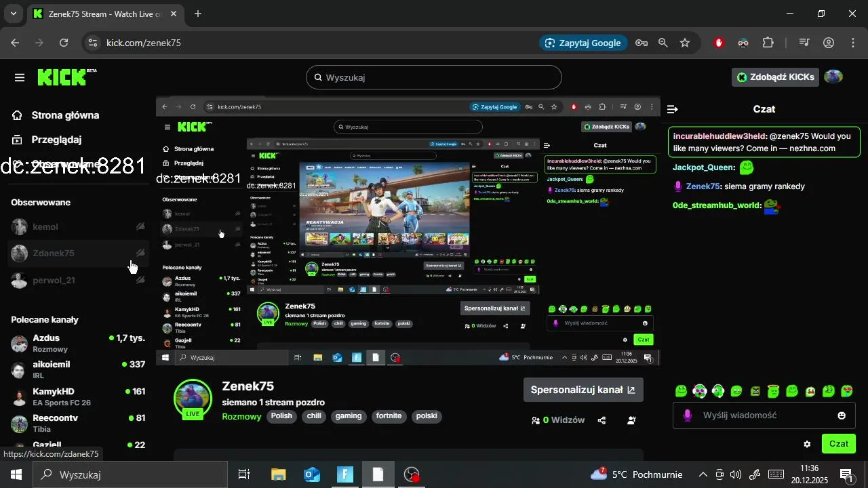Open the hamburger sidebar menu

coord(20,77)
